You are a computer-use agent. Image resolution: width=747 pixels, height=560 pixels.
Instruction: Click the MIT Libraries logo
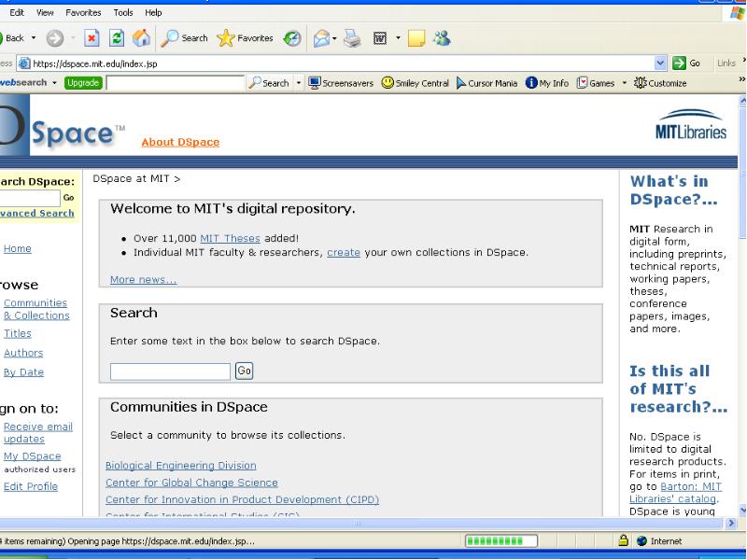(691, 125)
